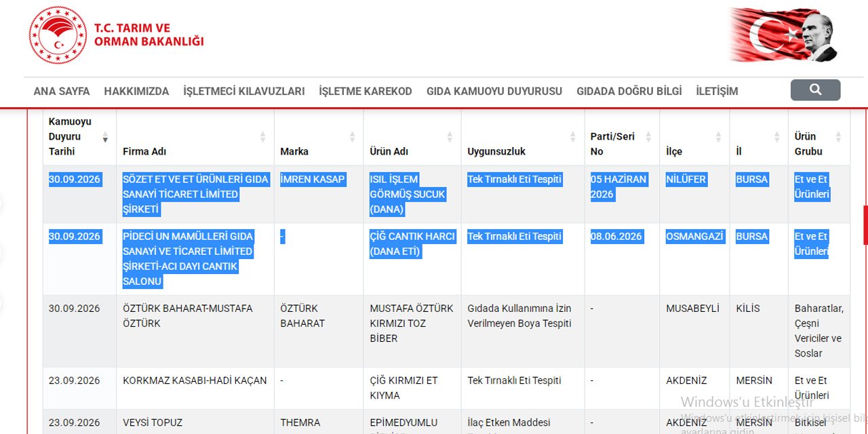The image size is (868, 434).
Task: Click the Ürün Grubu sort arrows
Action: point(838,137)
